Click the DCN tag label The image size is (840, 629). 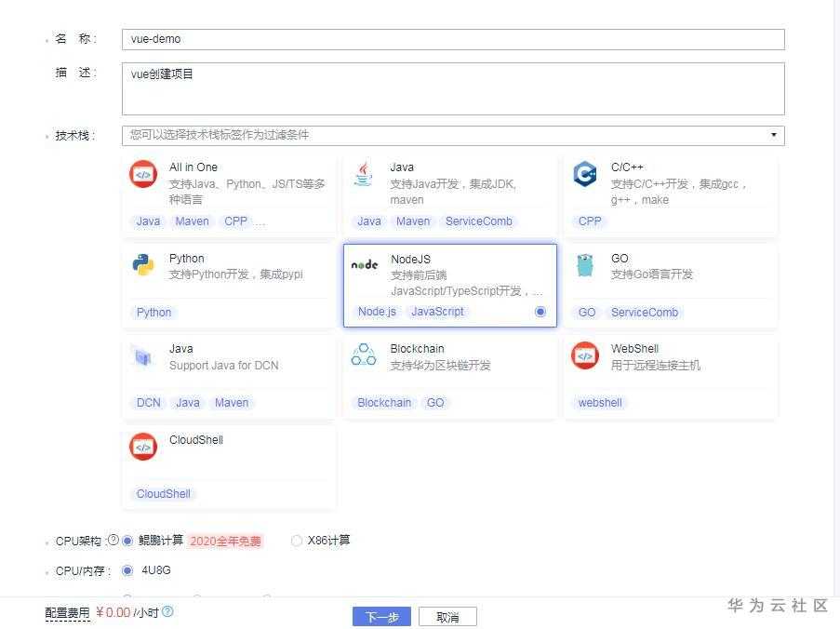[x=149, y=402]
